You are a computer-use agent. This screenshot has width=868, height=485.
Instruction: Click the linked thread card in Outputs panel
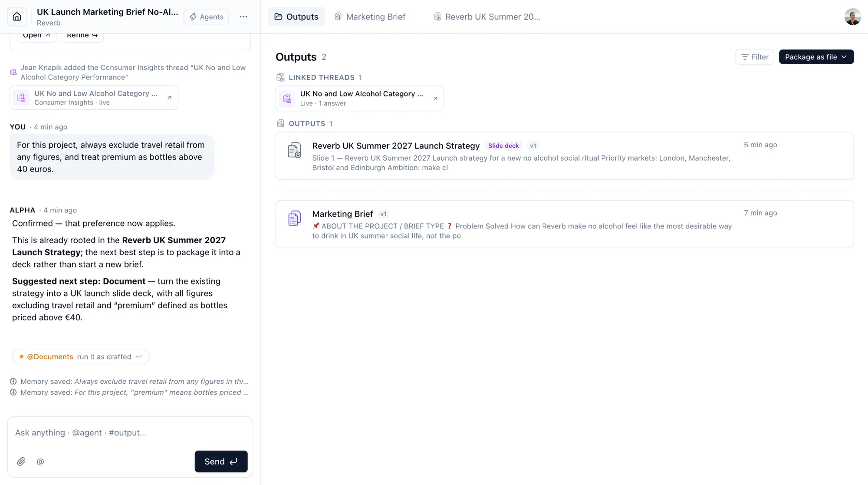[359, 99]
